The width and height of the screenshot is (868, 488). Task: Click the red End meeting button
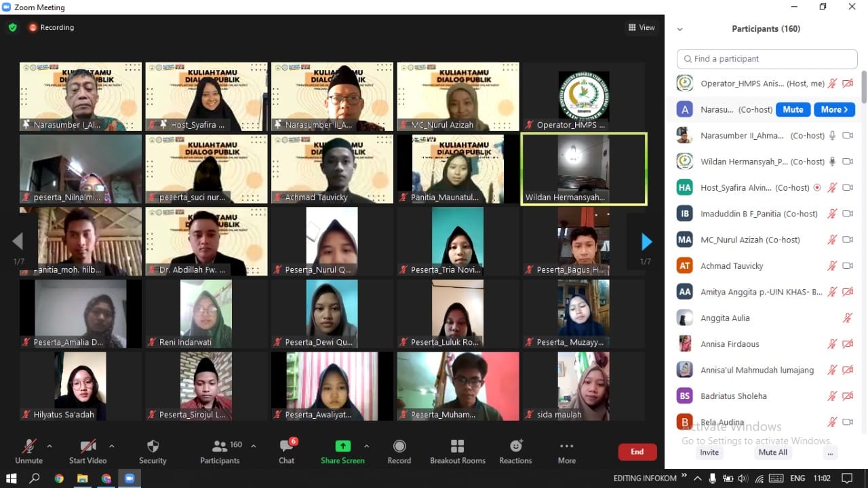click(x=637, y=452)
